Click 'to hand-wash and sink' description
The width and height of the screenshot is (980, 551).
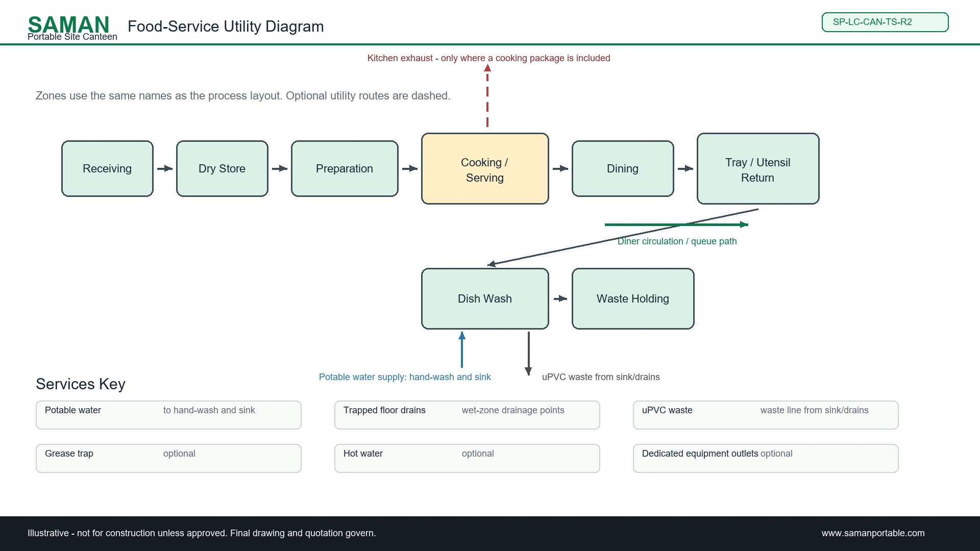[209, 410]
